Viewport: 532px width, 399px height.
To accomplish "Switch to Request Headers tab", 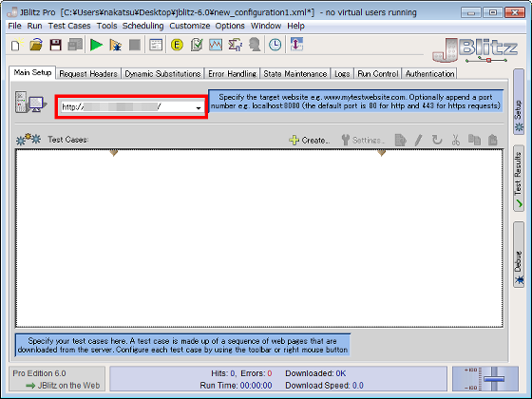I will click(x=88, y=74).
